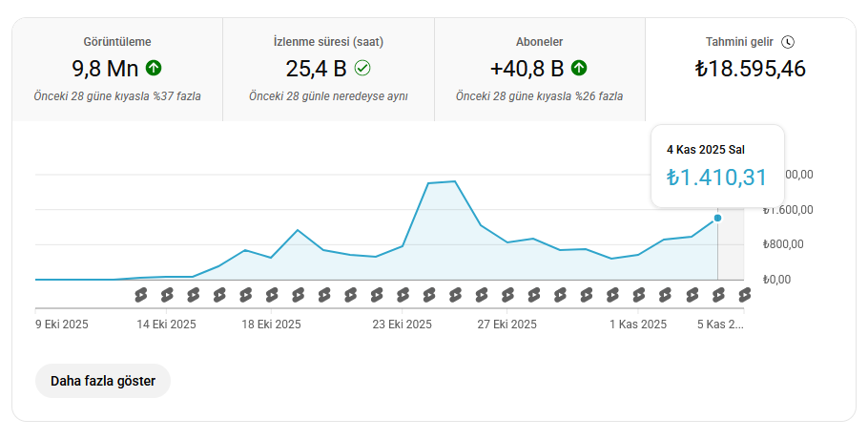Screen dimensions: 868x440
Task: Click the clock icon beside Tahmini gelir
Action: (x=788, y=42)
